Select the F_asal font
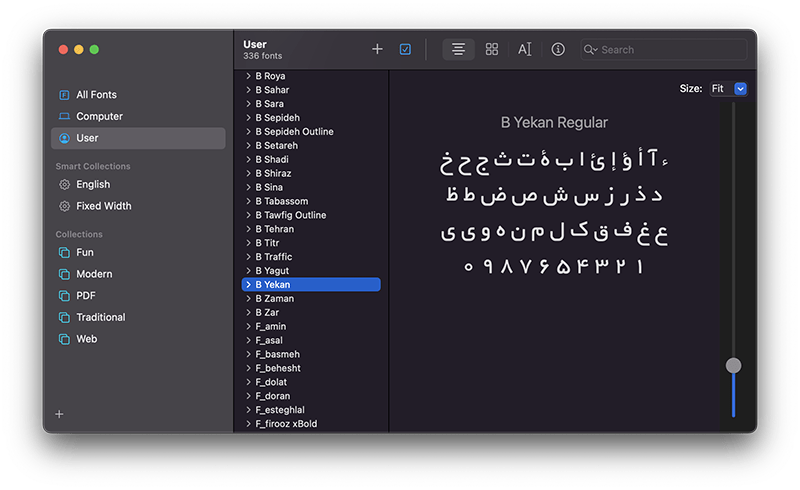 pos(269,340)
